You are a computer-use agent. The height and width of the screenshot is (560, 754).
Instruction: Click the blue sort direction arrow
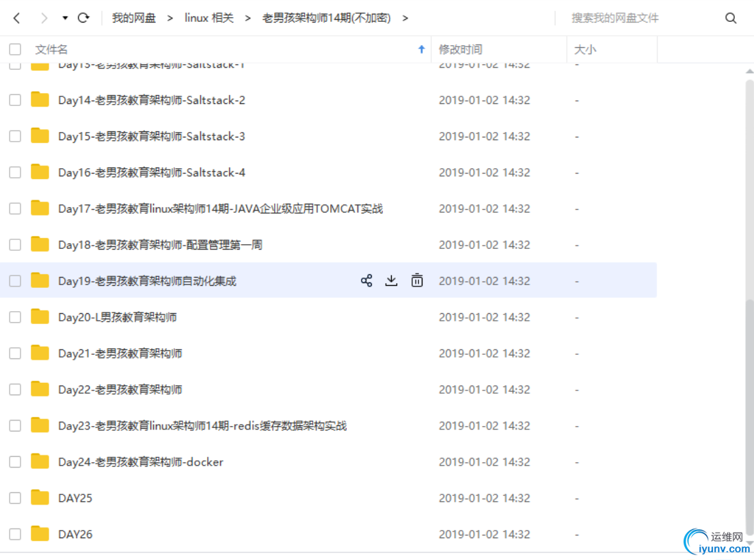click(422, 49)
